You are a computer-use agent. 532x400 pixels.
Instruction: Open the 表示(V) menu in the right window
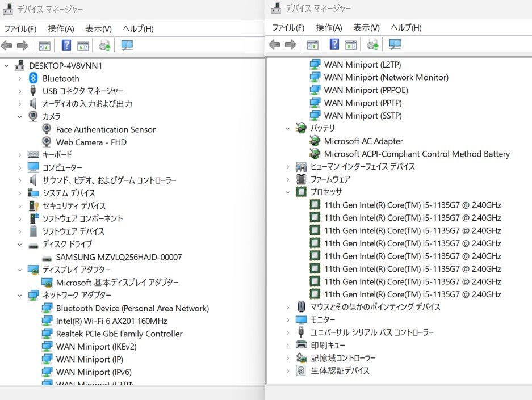pos(366,27)
